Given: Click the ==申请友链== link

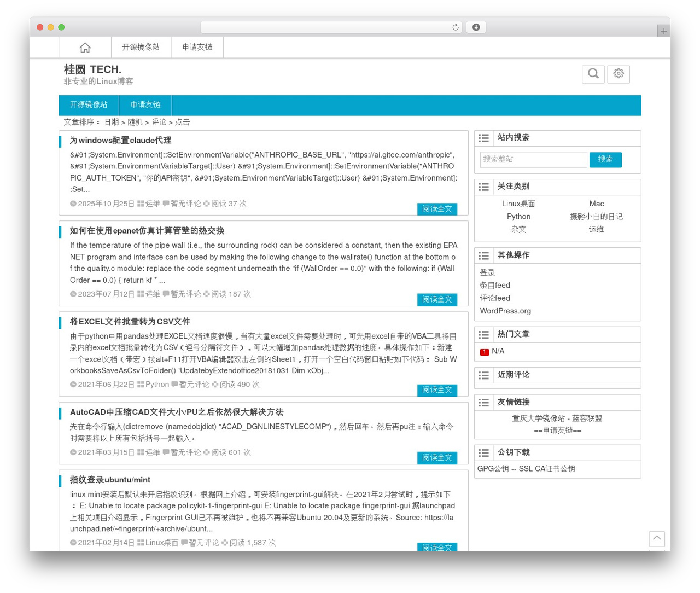Looking at the screenshot, I should [x=558, y=431].
